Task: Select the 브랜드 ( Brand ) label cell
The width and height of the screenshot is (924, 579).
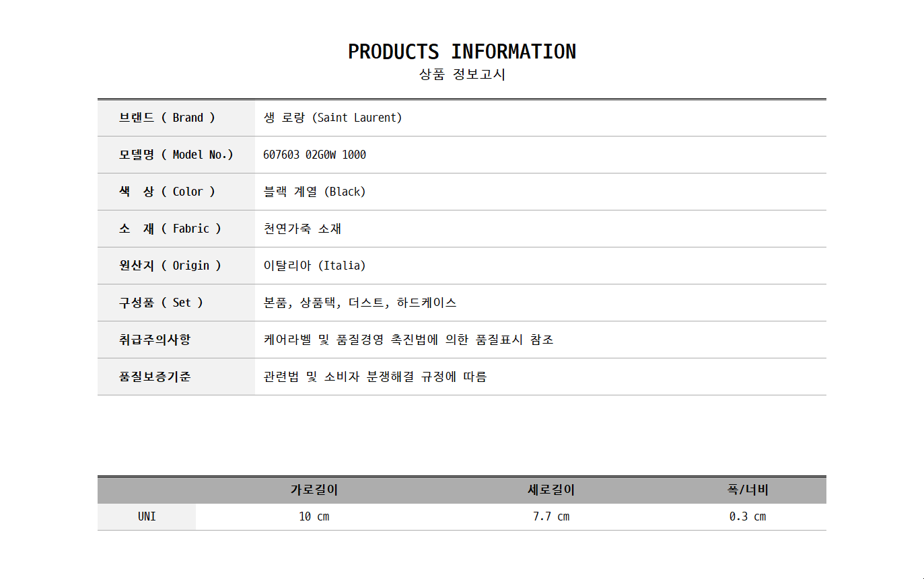Action: pyautogui.click(x=168, y=118)
